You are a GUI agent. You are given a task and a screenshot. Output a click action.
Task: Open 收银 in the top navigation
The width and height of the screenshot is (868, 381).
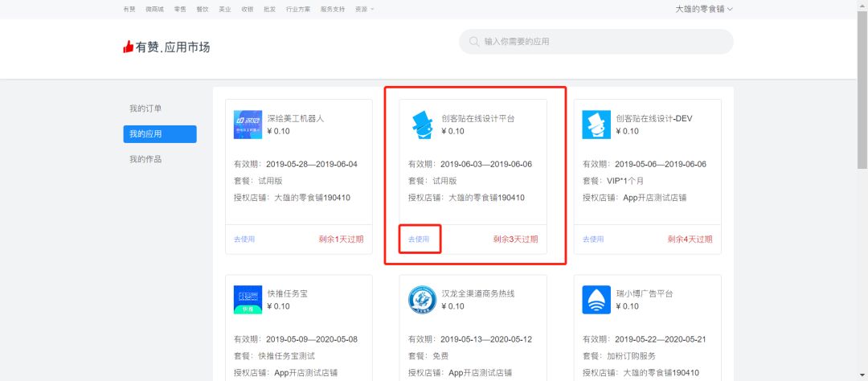tap(248, 9)
